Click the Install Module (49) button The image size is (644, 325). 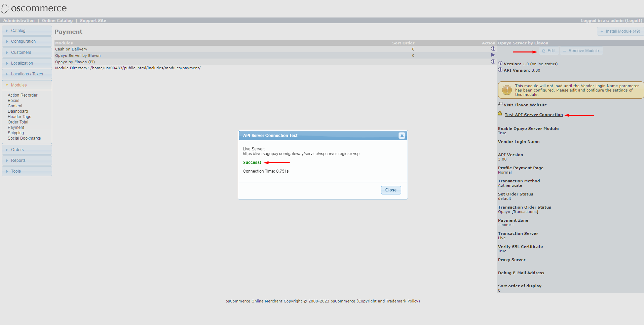tap(620, 31)
